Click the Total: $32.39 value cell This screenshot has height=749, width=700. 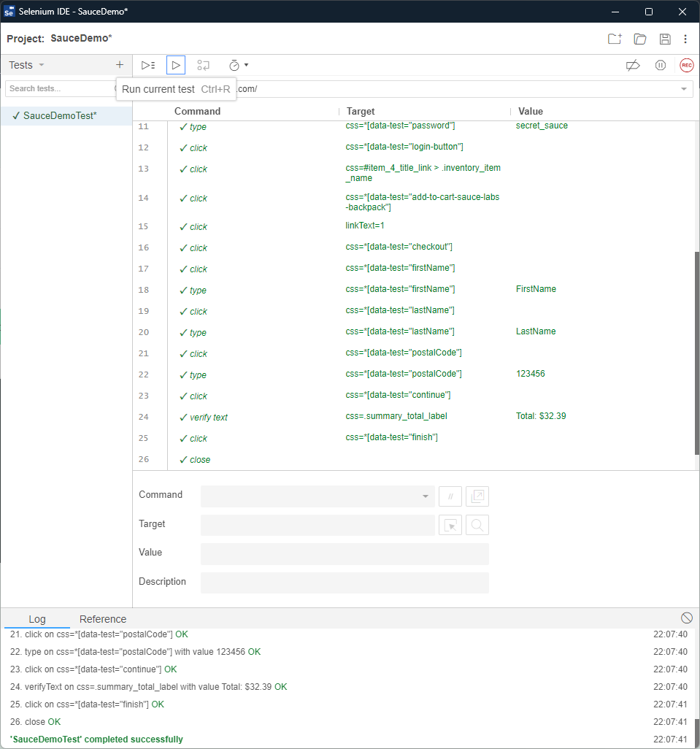click(x=541, y=416)
